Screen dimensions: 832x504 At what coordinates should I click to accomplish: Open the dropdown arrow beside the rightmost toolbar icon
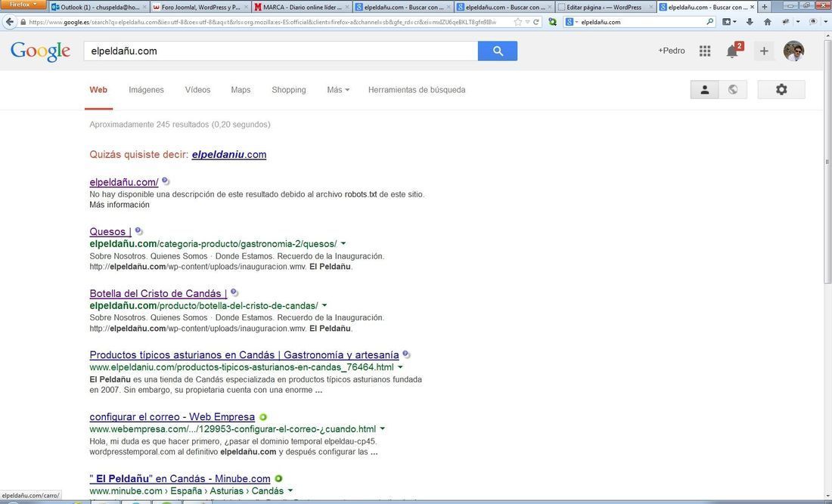click(827, 22)
